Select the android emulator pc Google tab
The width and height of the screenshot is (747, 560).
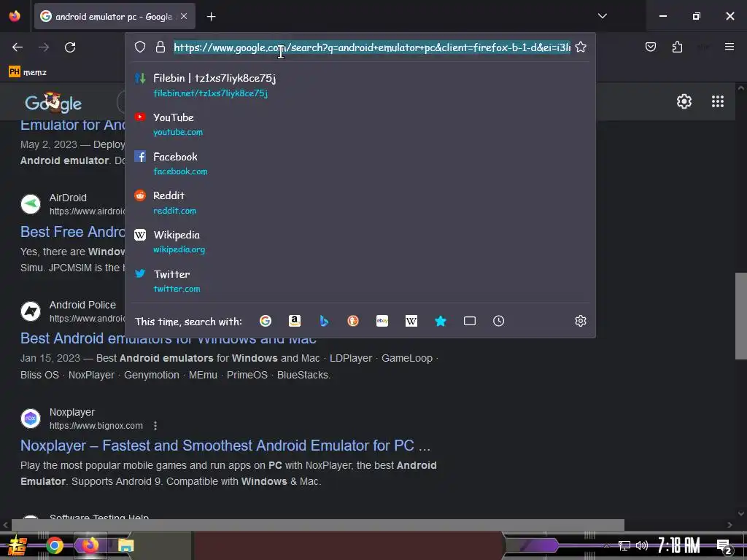pos(115,16)
